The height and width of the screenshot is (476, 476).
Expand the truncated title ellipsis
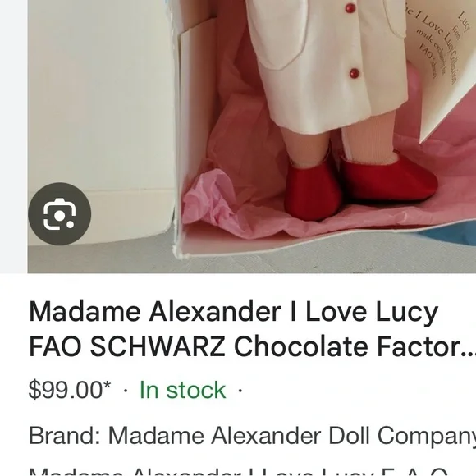click(x=468, y=348)
